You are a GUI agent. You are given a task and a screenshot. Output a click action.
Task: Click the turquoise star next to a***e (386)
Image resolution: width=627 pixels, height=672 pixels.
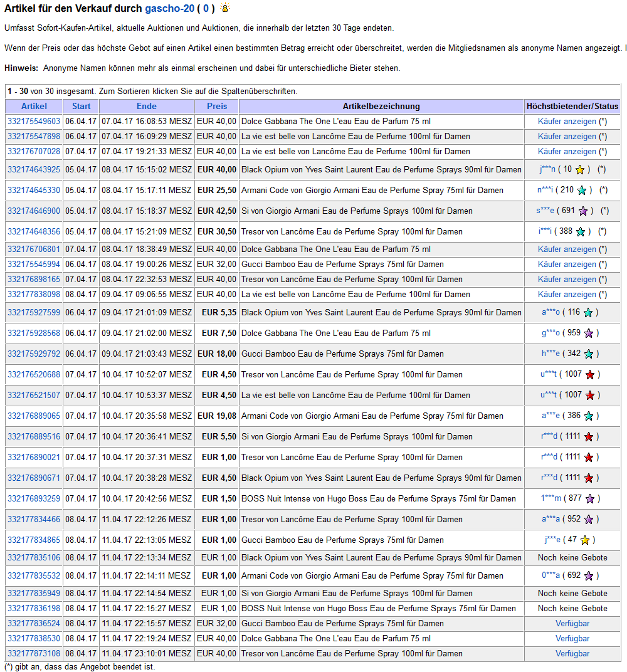tap(589, 416)
